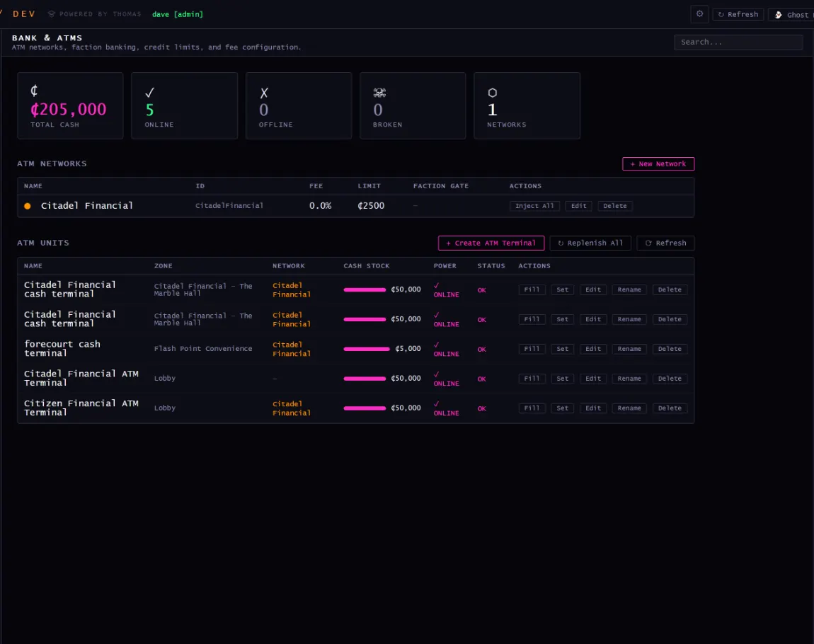Edit the forecourt cash terminal

[x=593, y=349]
